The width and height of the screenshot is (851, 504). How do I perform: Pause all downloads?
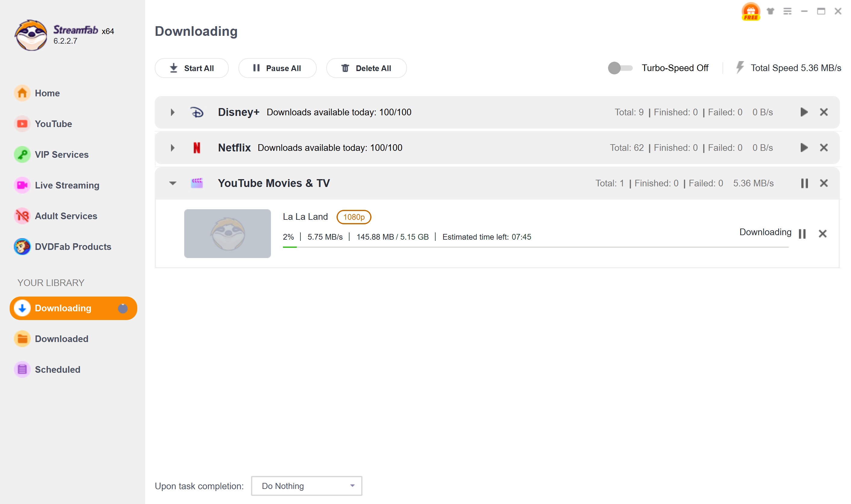pos(277,68)
